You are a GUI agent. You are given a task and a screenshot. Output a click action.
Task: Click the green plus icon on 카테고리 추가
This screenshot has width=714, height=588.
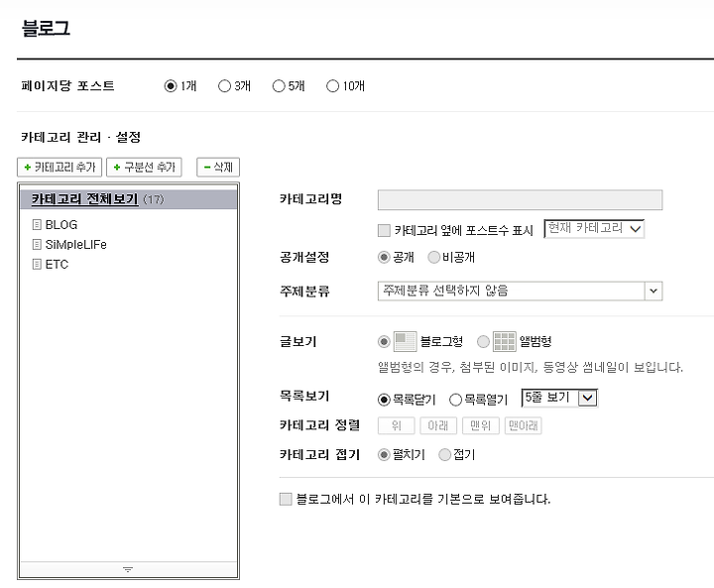click(28, 168)
